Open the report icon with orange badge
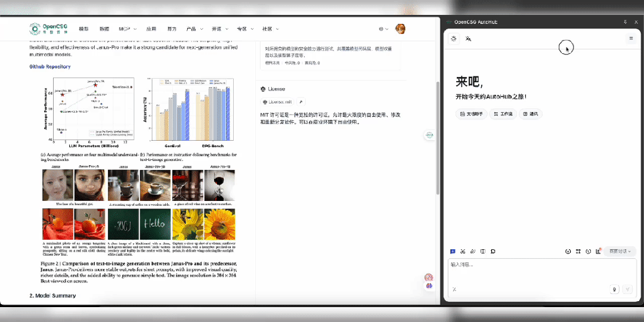This screenshot has height=322, width=644. [x=599, y=251]
